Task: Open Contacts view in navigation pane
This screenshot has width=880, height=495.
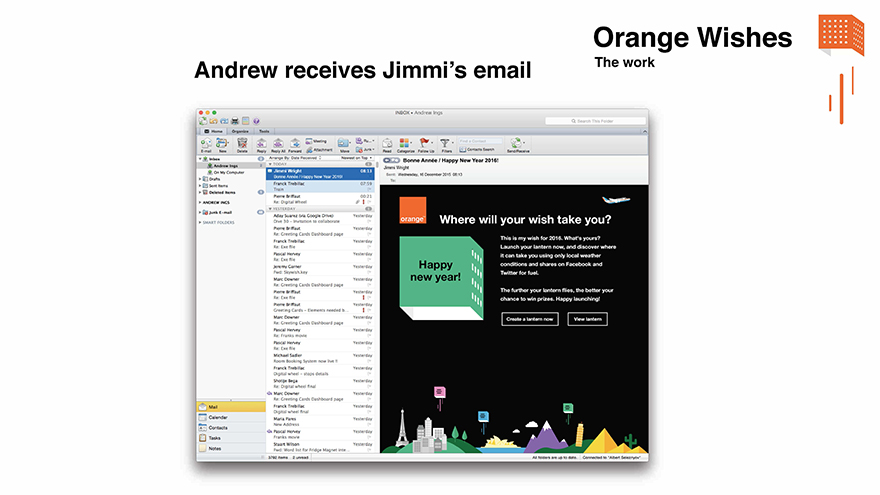Action: (x=231, y=428)
